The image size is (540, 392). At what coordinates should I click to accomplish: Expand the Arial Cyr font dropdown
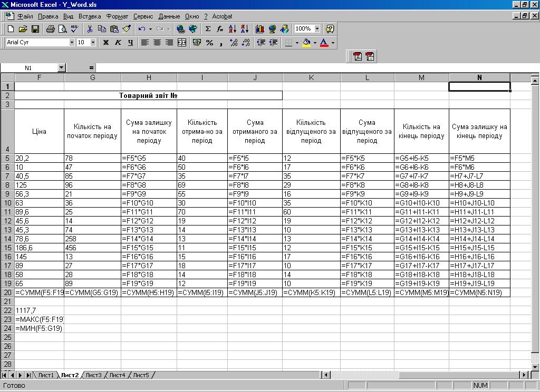(72, 42)
